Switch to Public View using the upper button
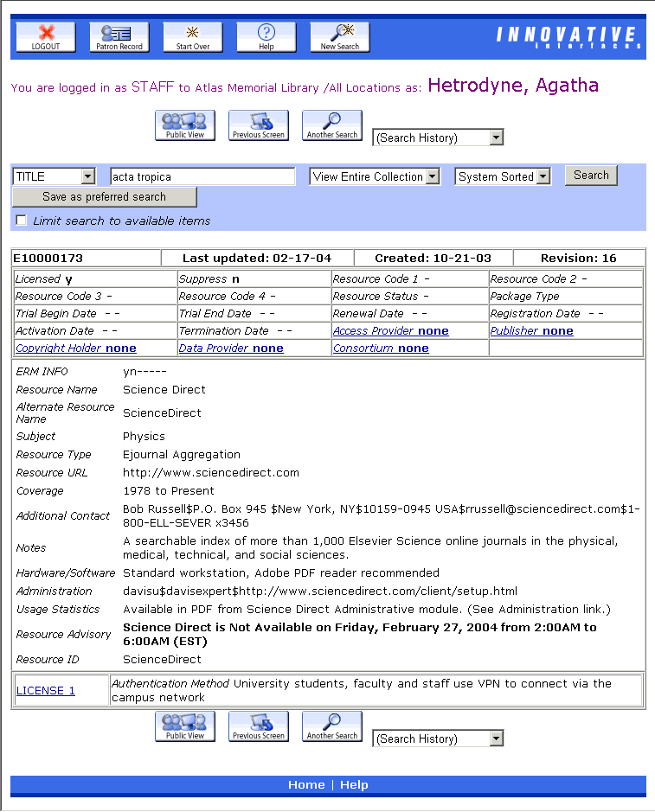This screenshot has height=812, width=655. click(185, 125)
